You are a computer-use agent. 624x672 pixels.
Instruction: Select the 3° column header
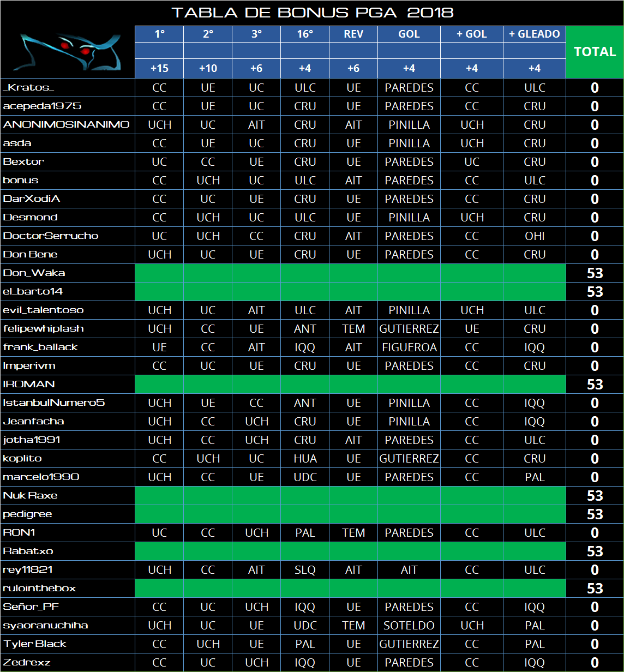[x=256, y=34]
